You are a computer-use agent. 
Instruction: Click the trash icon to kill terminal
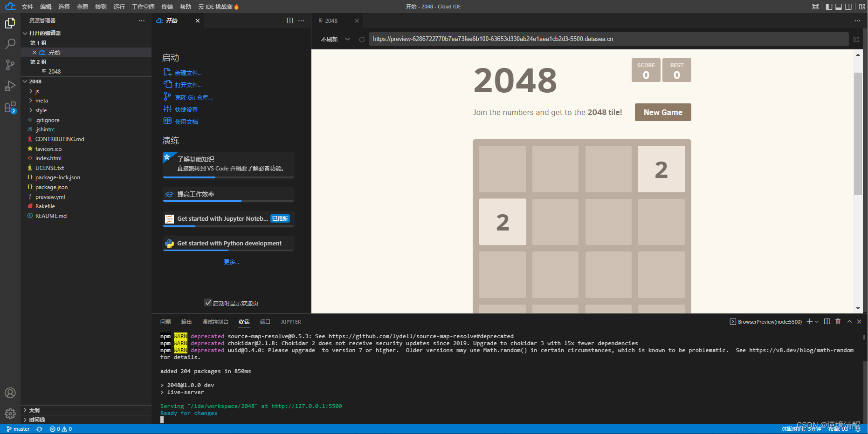(838, 321)
